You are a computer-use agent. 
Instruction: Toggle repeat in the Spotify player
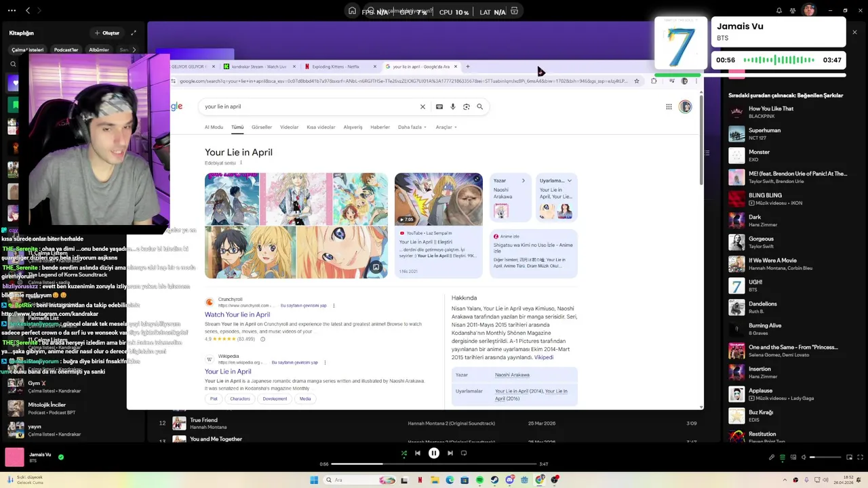coord(464,453)
